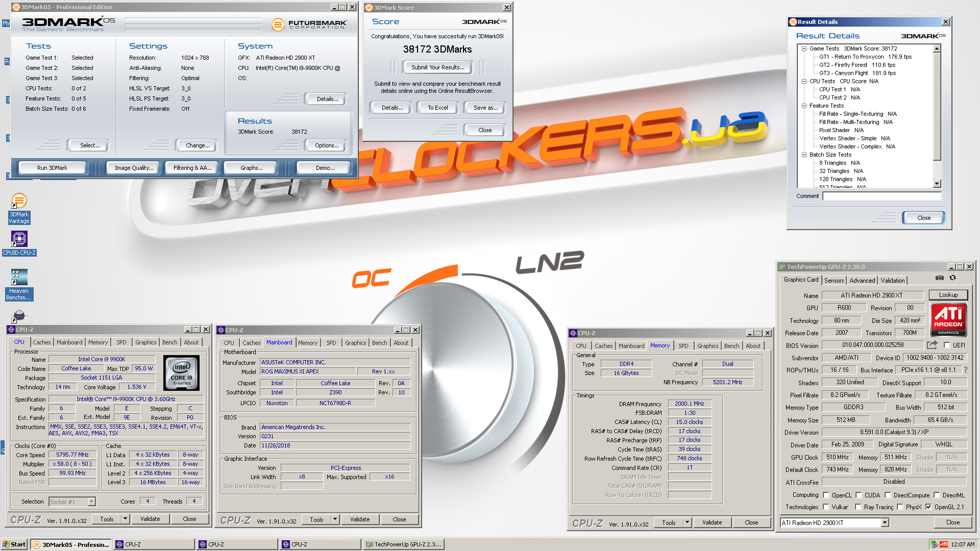Click the 3DMark Score window title icon

click(369, 8)
